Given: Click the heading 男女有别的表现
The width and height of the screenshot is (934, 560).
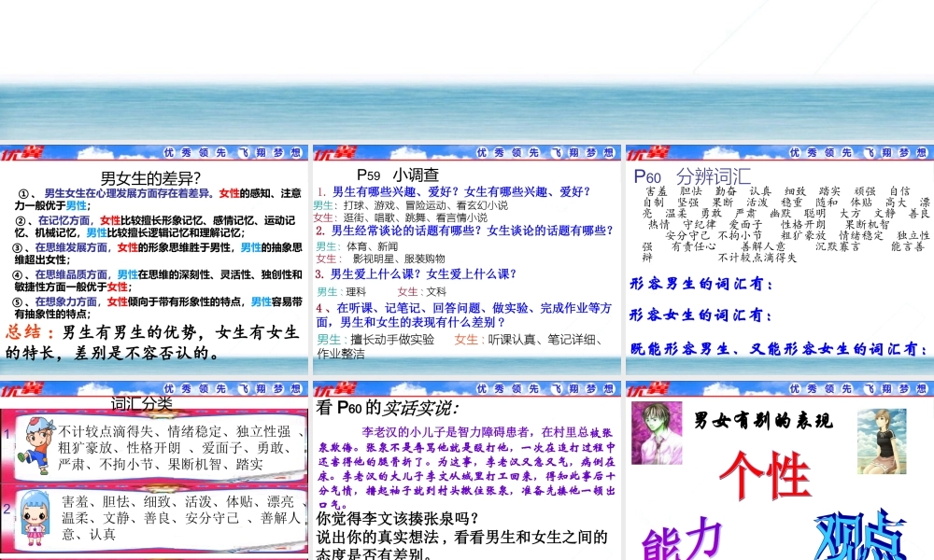Looking at the screenshot, I should click(x=764, y=420).
